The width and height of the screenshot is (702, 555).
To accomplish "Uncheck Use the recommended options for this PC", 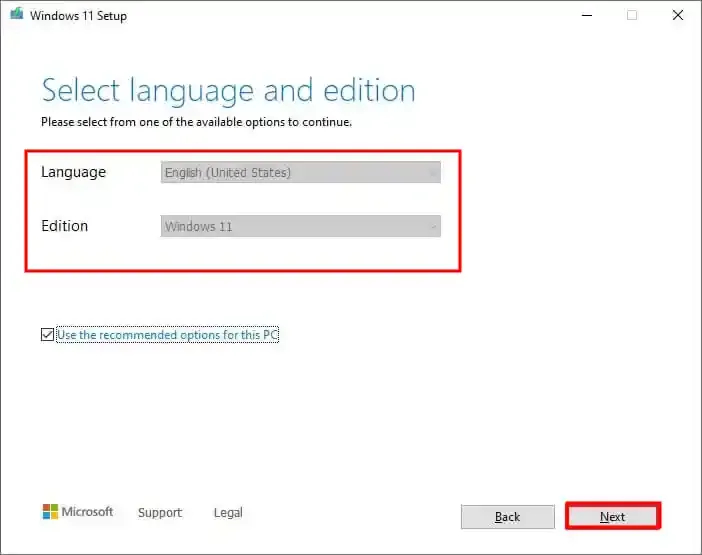I will pyautogui.click(x=47, y=334).
